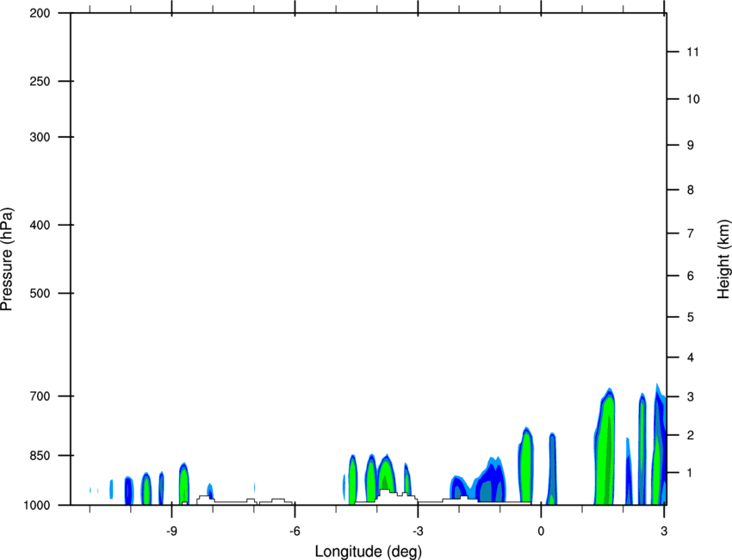Click the 2 km height label
The height and width of the screenshot is (560, 732).
pyautogui.click(x=691, y=435)
